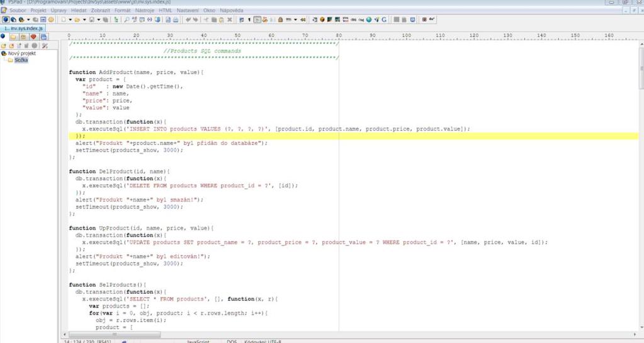Expand the New file dropdown arrow
Screen dimensions: 644x343
[70, 20]
